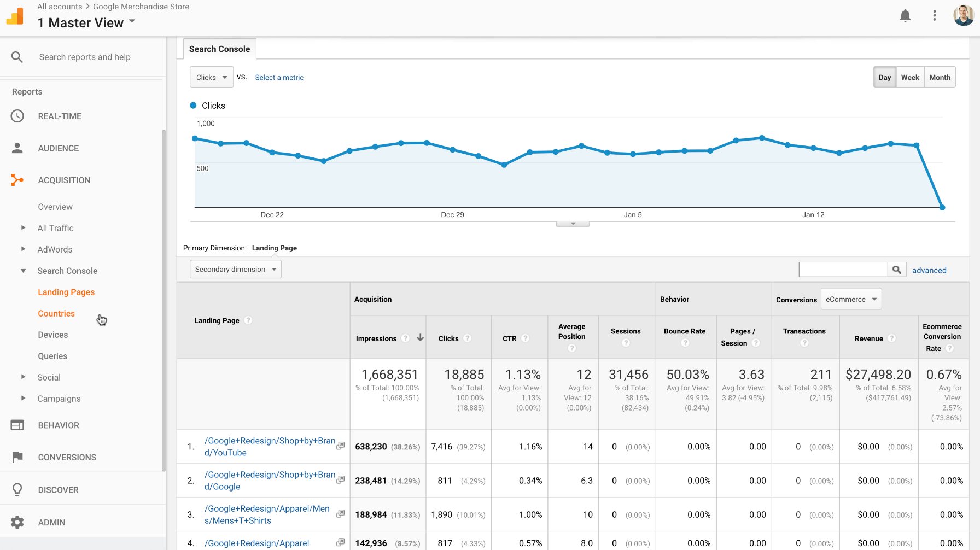The width and height of the screenshot is (980, 550).
Task: Open the Brand/Google landing page external icon
Action: coord(340,480)
